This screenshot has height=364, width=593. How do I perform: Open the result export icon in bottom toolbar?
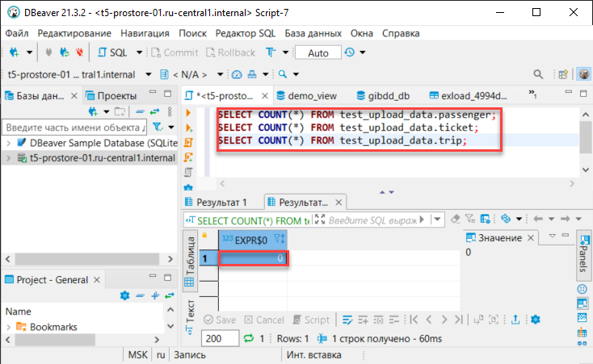(515, 320)
